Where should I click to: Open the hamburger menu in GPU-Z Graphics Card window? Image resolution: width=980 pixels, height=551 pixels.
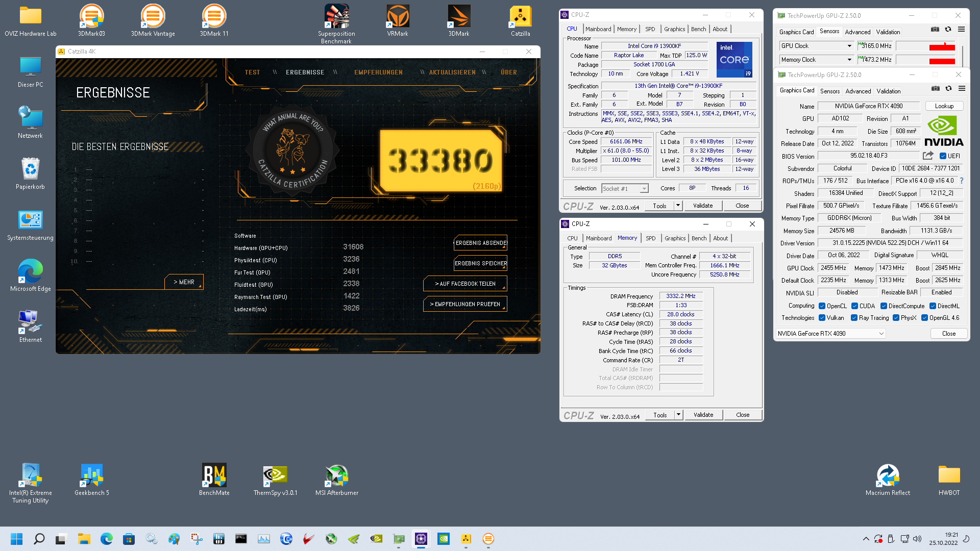[962, 88]
